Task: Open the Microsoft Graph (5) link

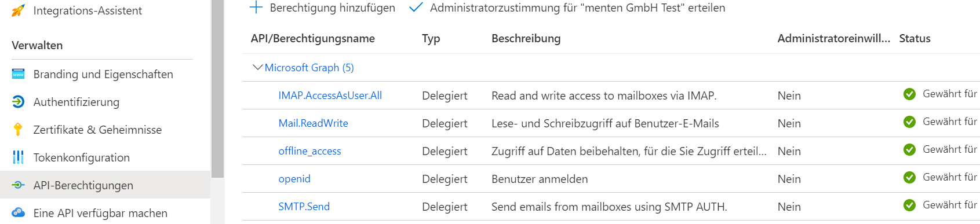Action: pos(309,68)
